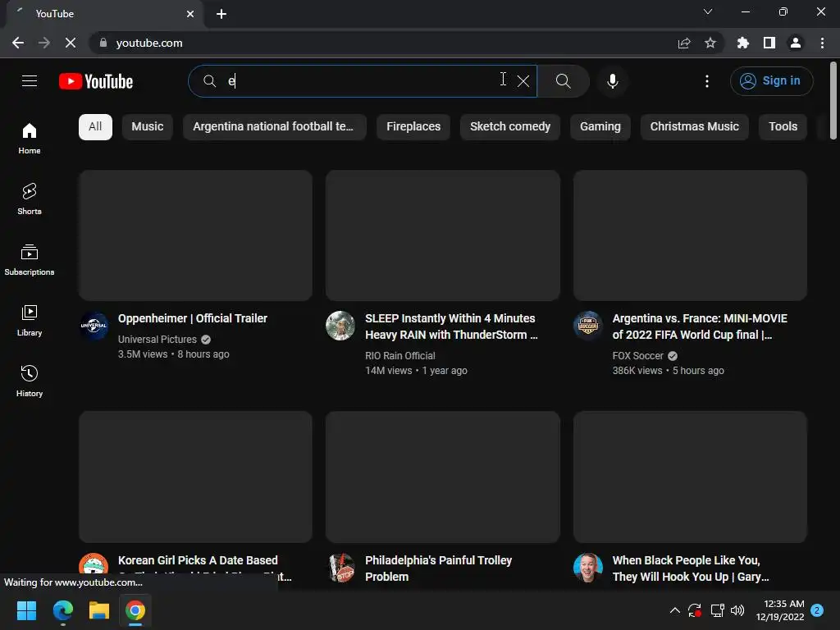Select the Argentina national football team chip

(274, 127)
